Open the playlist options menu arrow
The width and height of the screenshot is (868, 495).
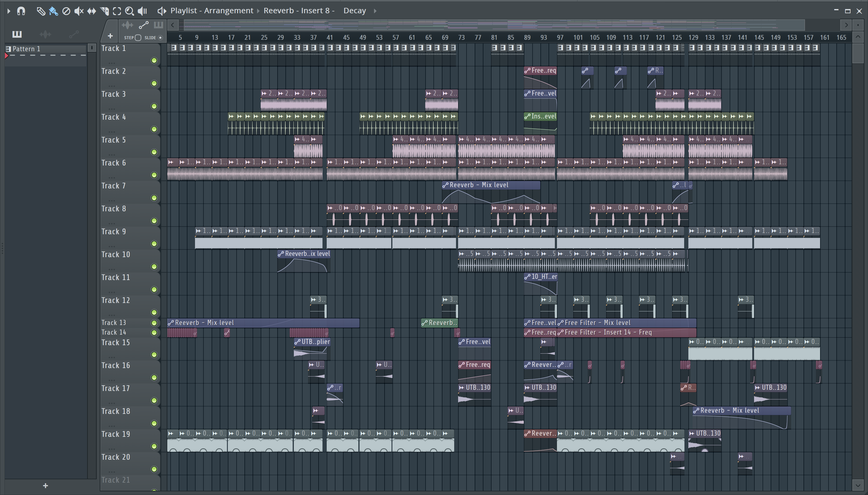9,11
